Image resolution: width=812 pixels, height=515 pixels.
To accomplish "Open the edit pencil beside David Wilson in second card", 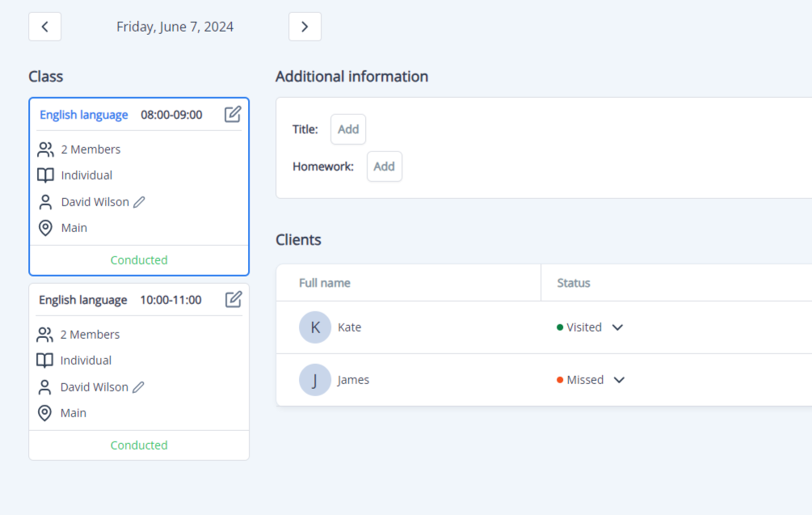I will click(x=138, y=386).
